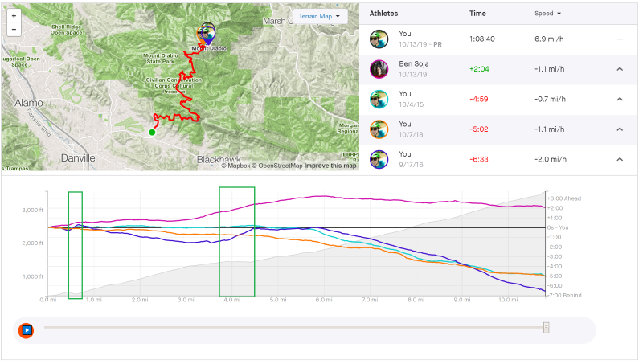Expand the 9/17/16 effort row chevron
The width and height of the screenshot is (643, 364).
[620, 159]
